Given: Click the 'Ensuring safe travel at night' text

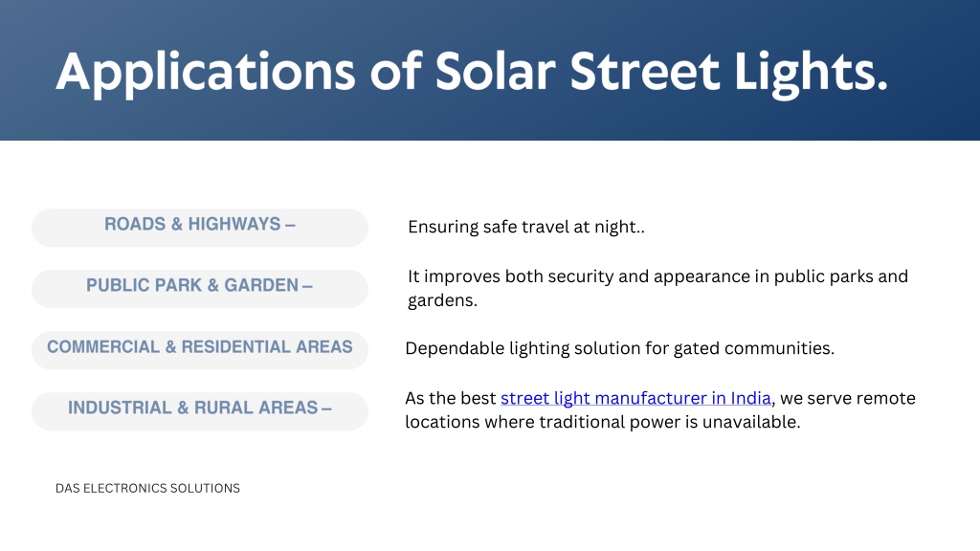Looking at the screenshot, I should pyautogui.click(x=526, y=227).
